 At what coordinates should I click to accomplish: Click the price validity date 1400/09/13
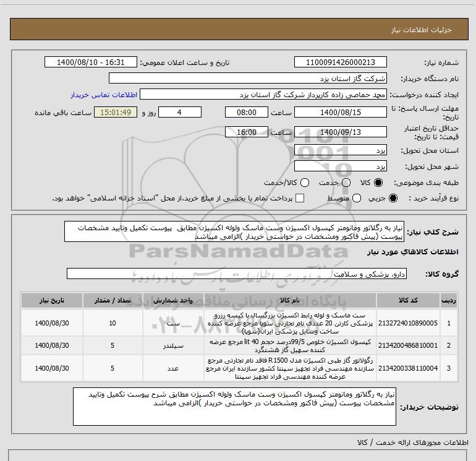[340, 132]
